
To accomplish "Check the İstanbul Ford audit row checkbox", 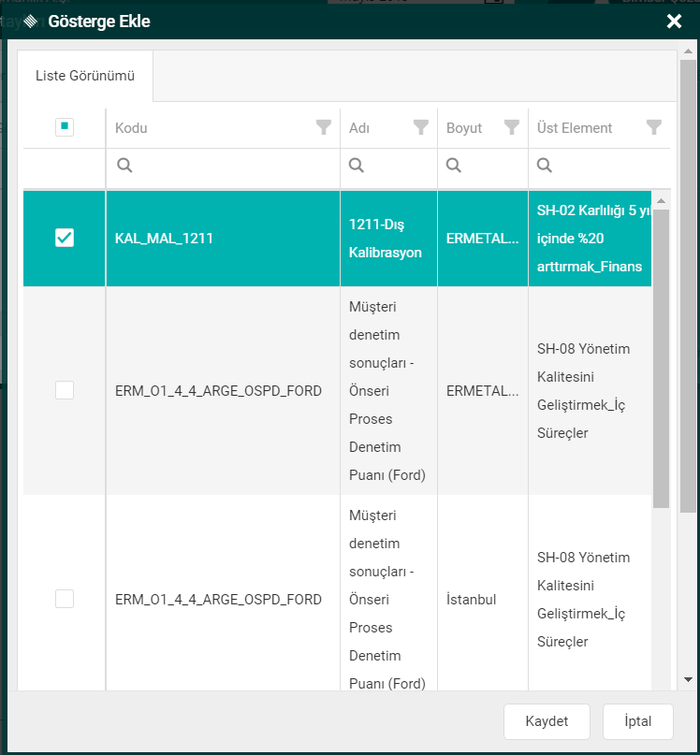I will tap(65, 599).
